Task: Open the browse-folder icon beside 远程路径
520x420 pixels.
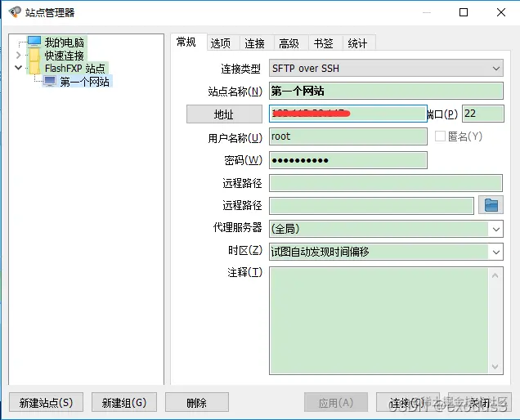Action: pos(491,205)
